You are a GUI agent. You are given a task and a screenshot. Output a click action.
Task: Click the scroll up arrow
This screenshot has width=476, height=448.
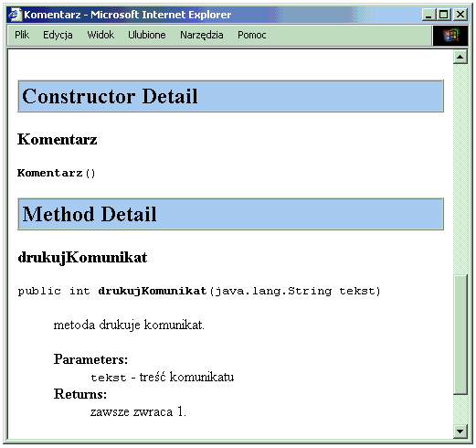tap(460, 57)
